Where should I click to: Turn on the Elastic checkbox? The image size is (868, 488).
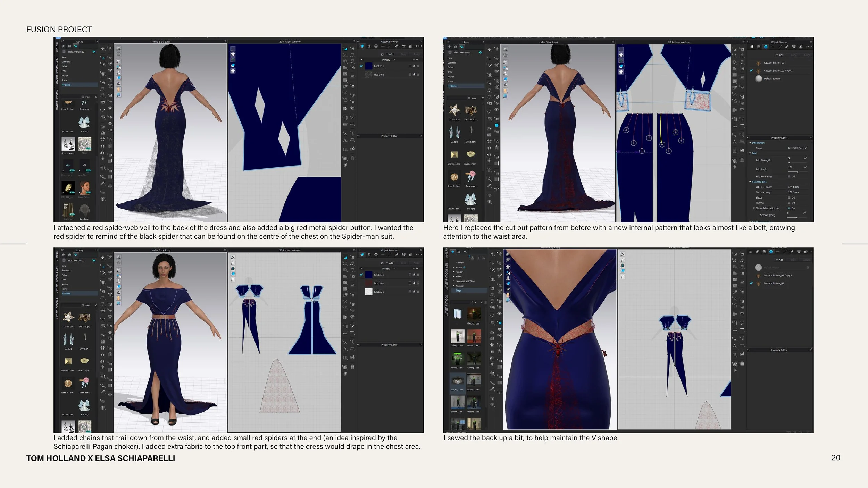click(789, 198)
